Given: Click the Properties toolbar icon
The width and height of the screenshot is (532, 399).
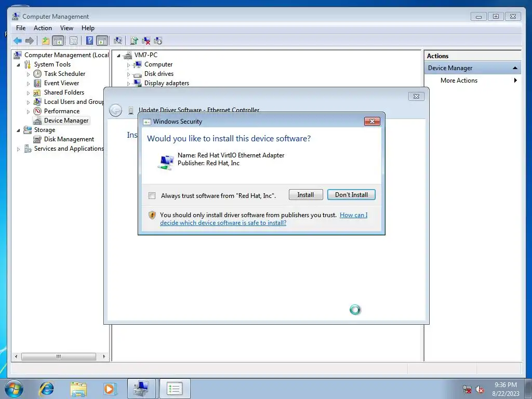Looking at the screenshot, I should click(x=73, y=41).
